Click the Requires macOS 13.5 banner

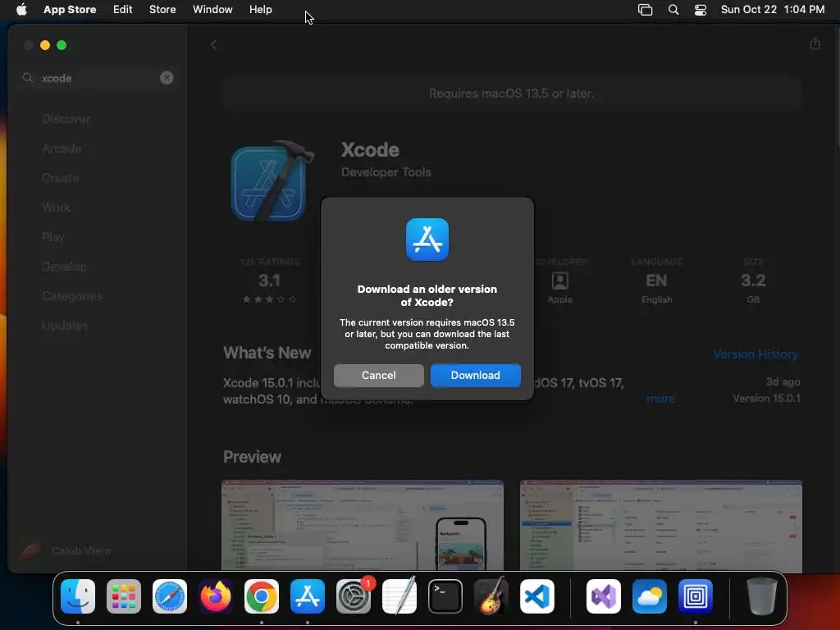pos(512,94)
